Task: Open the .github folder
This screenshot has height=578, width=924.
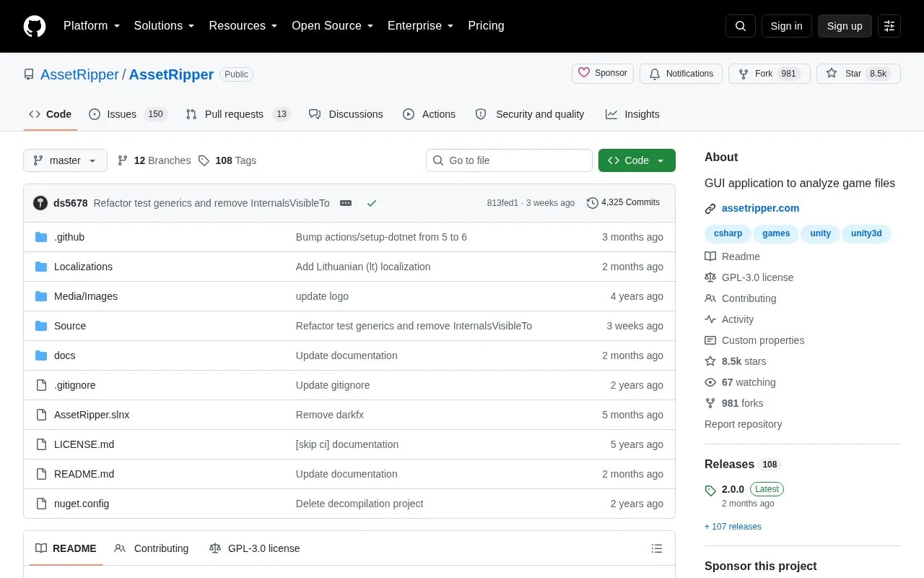Action: 69,237
